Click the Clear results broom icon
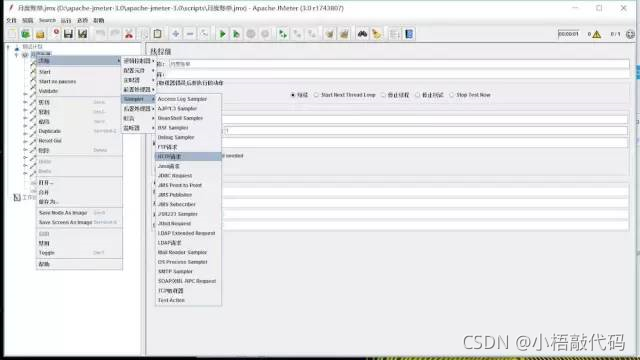Viewport: 640px width, 360px height. [x=330, y=34]
